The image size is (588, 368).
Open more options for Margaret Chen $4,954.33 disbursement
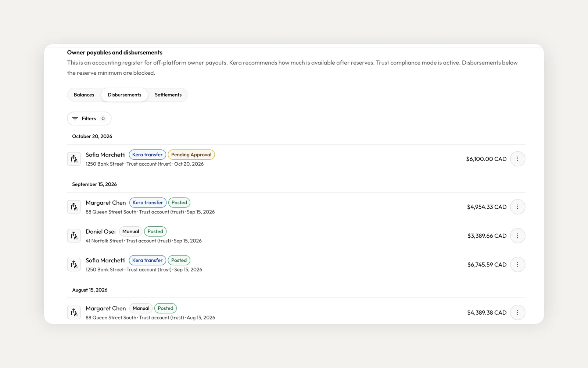click(x=517, y=207)
